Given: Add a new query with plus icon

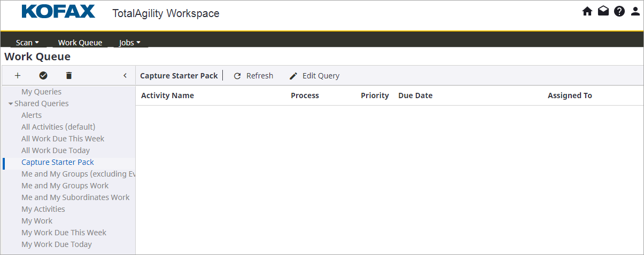Looking at the screenshot, I should pos(18,76).
